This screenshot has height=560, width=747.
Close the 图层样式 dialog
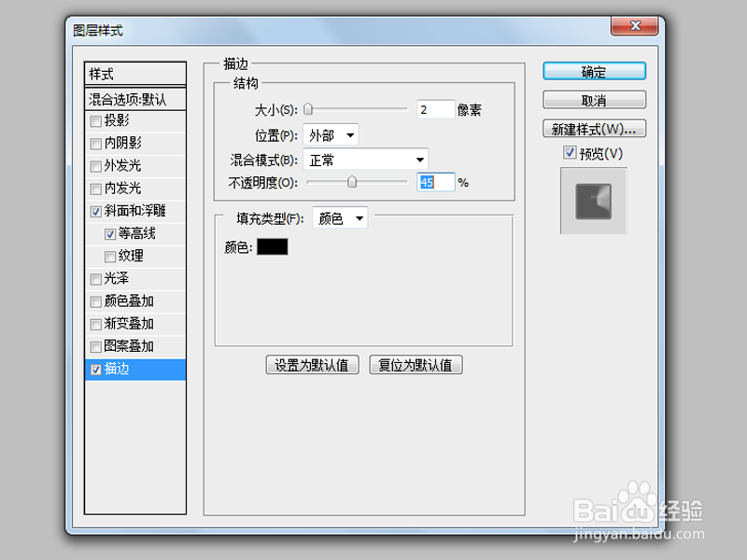pos(635,26)
